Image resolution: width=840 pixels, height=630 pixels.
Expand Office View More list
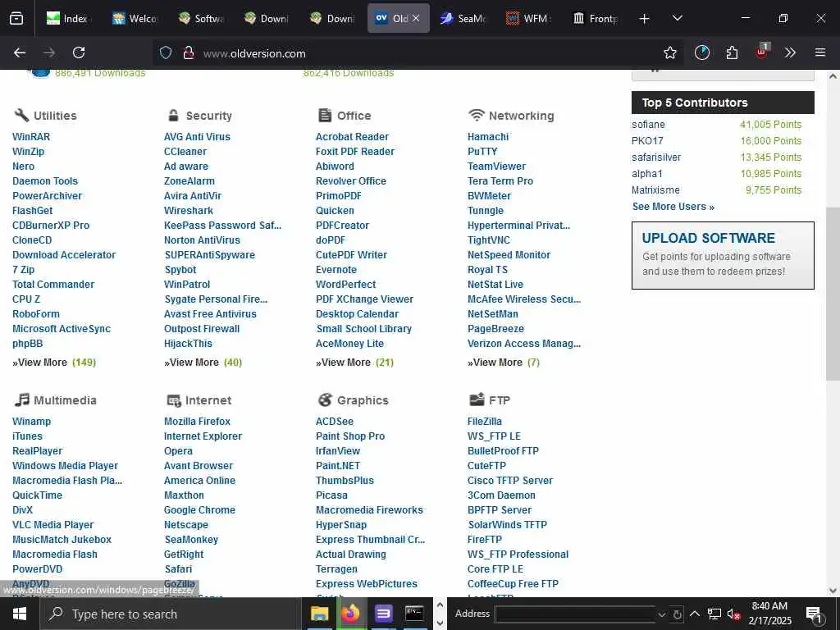[x=354, y=363]
